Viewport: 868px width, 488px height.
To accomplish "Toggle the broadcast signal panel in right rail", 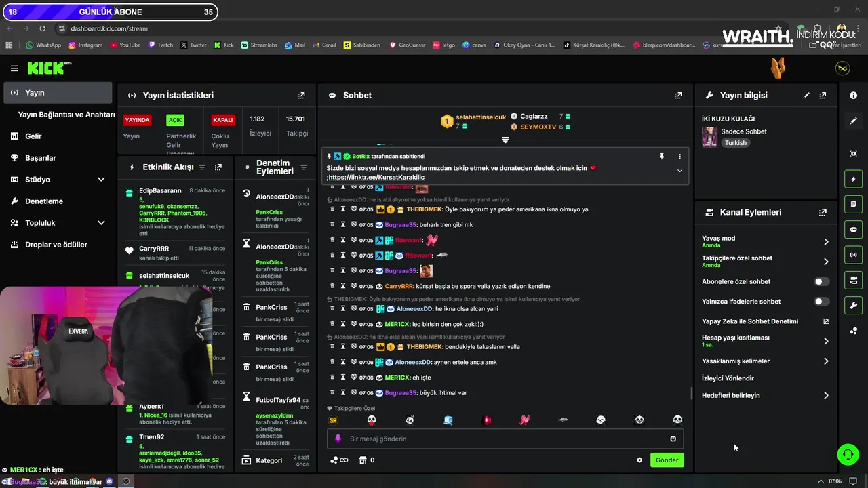I will point(853,255).
